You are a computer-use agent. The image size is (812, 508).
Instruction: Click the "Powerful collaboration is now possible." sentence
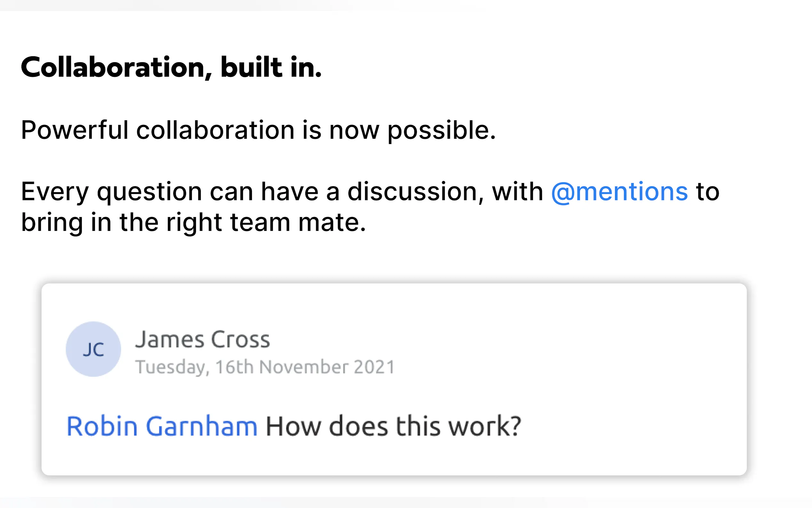pos(258,130)
